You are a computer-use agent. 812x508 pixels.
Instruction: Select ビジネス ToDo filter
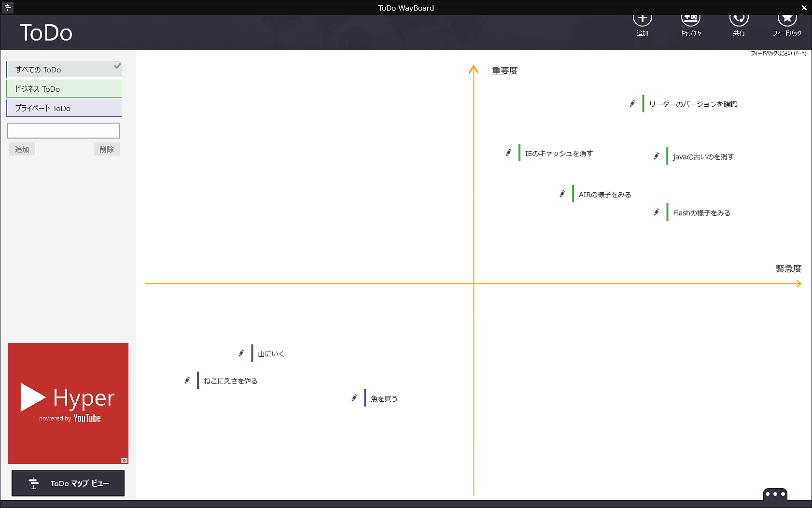[64, 89]
